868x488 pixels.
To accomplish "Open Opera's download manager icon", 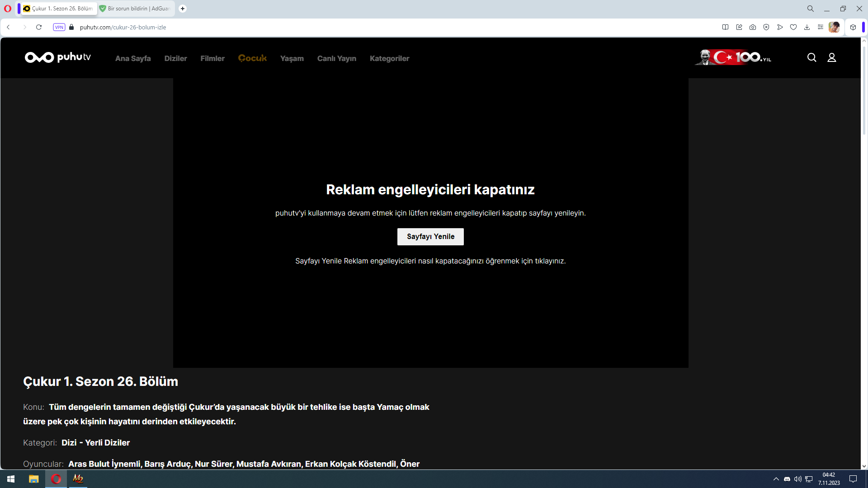I will [x=807, y=27].
